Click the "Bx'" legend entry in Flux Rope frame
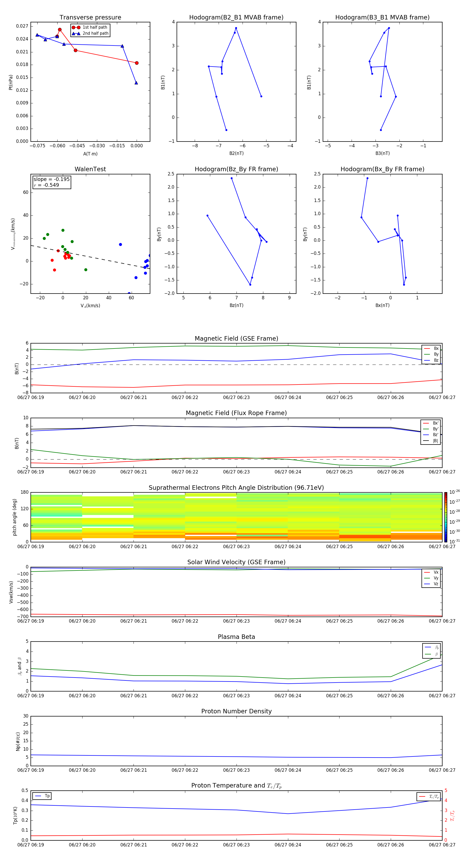Screen dimensions: 473x868 point(431,423)
